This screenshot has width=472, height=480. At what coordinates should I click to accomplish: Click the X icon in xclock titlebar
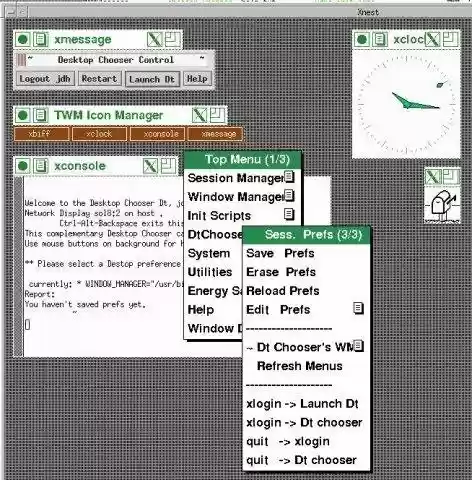tap(433, 40)
